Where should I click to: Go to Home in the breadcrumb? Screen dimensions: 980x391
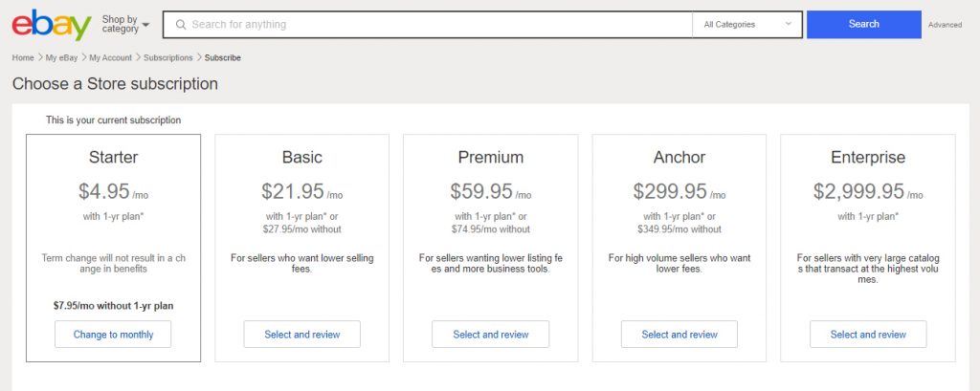[23, 57]
